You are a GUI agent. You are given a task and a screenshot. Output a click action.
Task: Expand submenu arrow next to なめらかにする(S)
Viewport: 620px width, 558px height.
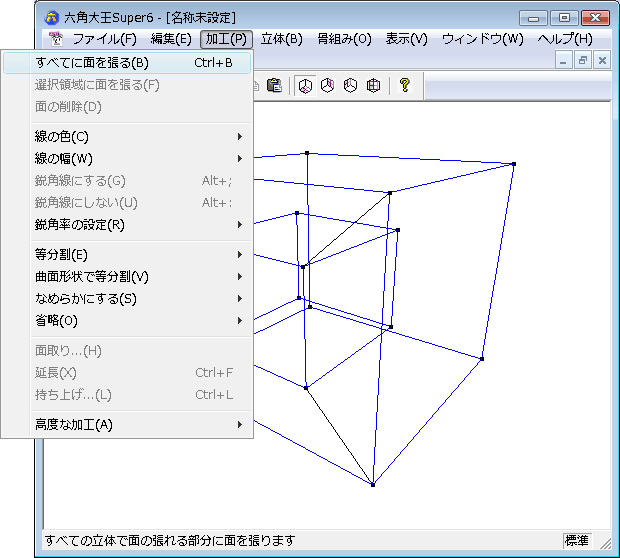tap(240, 299)
